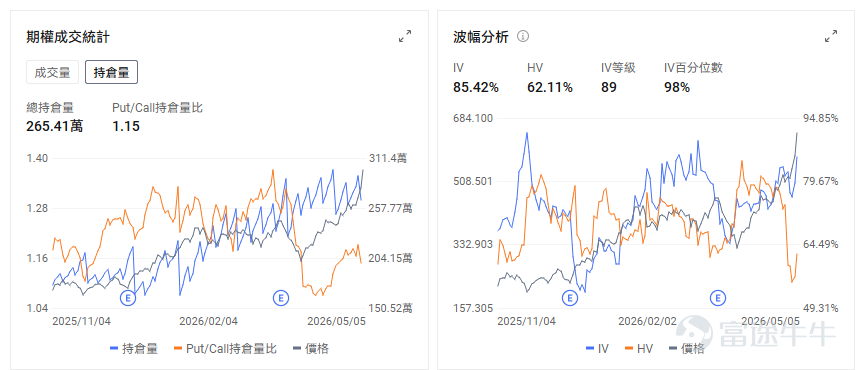The image size is (856, 370).
Task: Switch to the 持倉量 tab
Action: 111,73
